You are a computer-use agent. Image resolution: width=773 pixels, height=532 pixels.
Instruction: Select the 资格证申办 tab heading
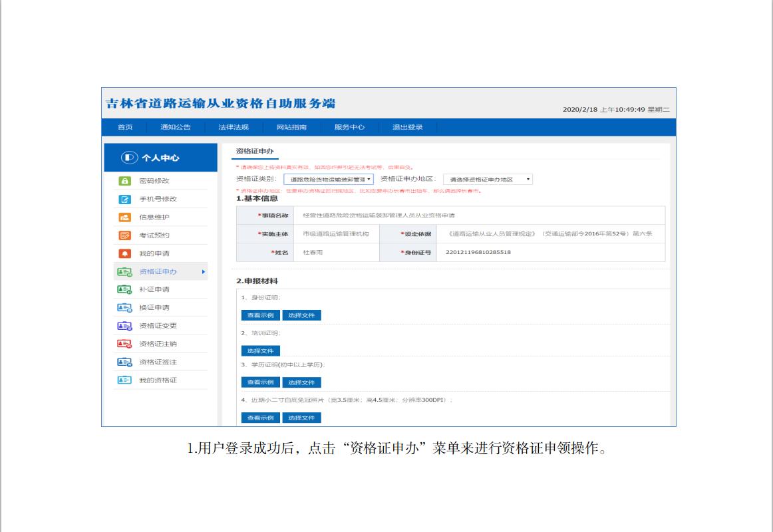coord(255,151)
